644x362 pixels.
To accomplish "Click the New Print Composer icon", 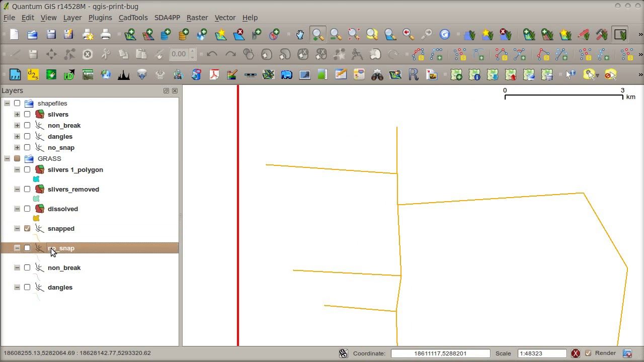I will point(88,34).
